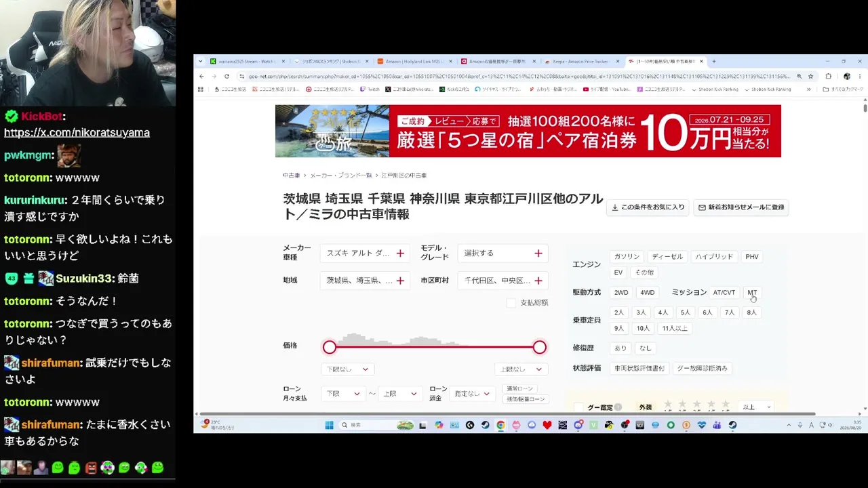Click the browser reload icon

[226, 77]
